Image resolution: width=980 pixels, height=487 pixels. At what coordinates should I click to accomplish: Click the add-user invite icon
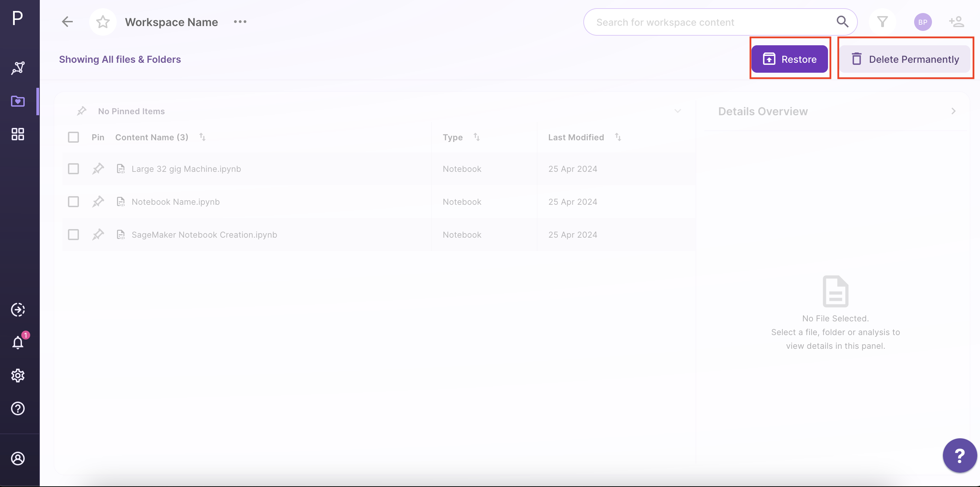coord(956,22)
